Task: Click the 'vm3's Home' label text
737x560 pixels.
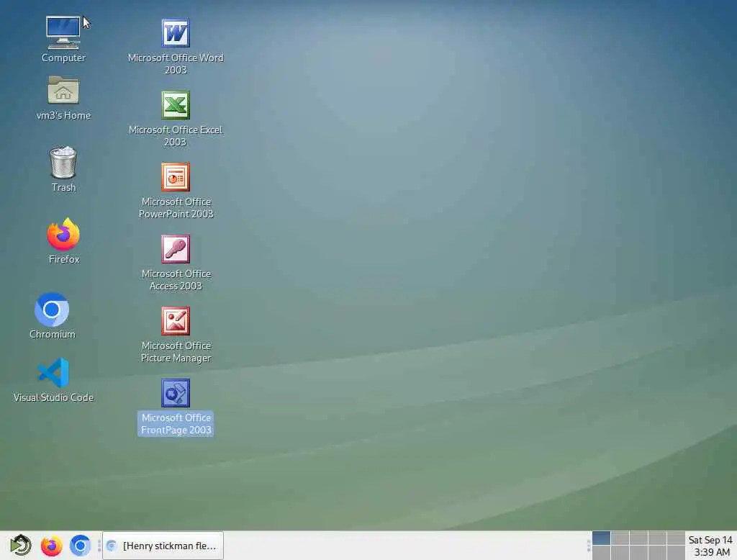Action: pos(63,115)
